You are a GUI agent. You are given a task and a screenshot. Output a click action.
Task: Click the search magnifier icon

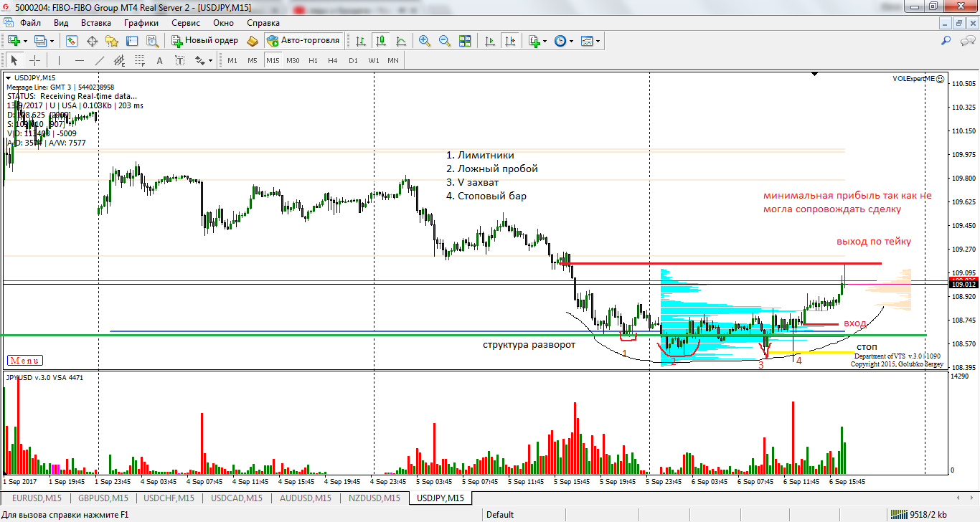(x=947, y=41)
